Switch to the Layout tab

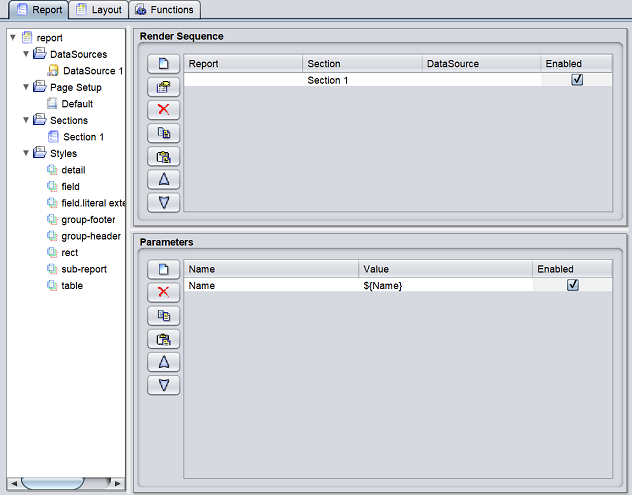coord(99,10)
